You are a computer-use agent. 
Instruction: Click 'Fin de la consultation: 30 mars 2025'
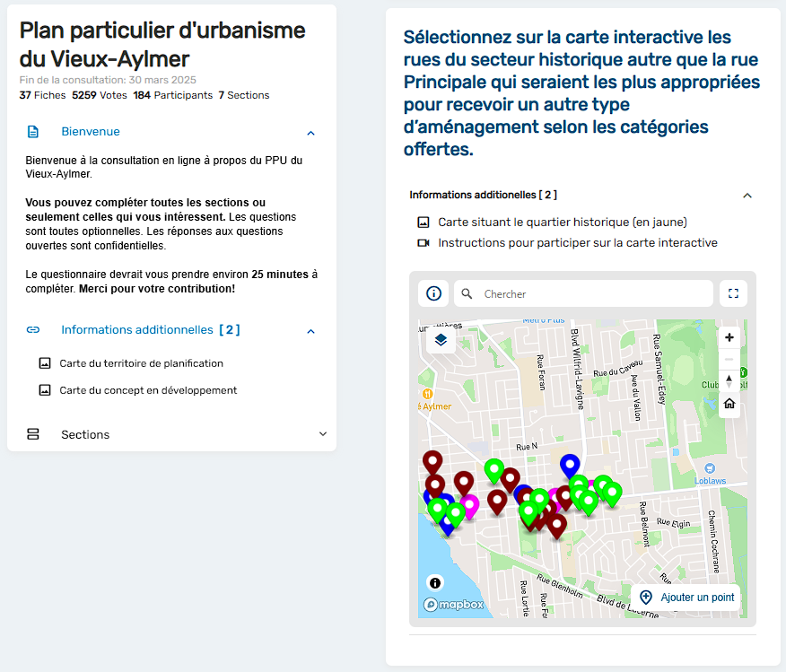pyautogui.click(x=108, y=80)
